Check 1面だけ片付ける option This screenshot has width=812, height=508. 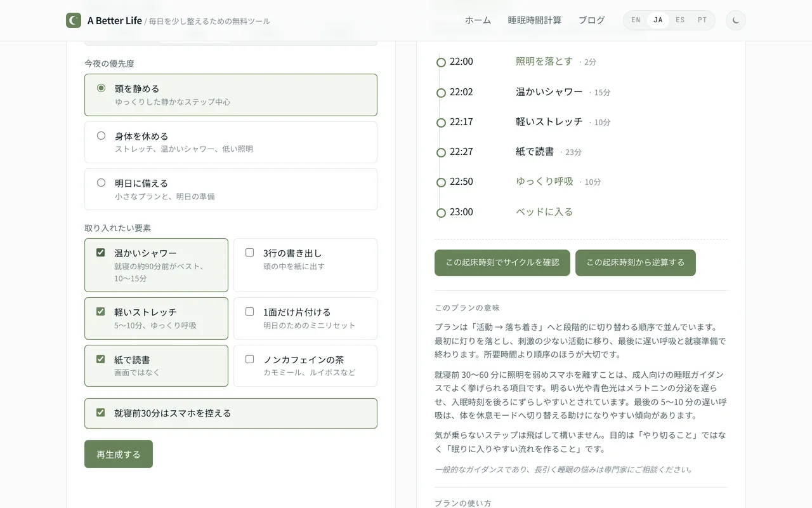tap(249, 312)
